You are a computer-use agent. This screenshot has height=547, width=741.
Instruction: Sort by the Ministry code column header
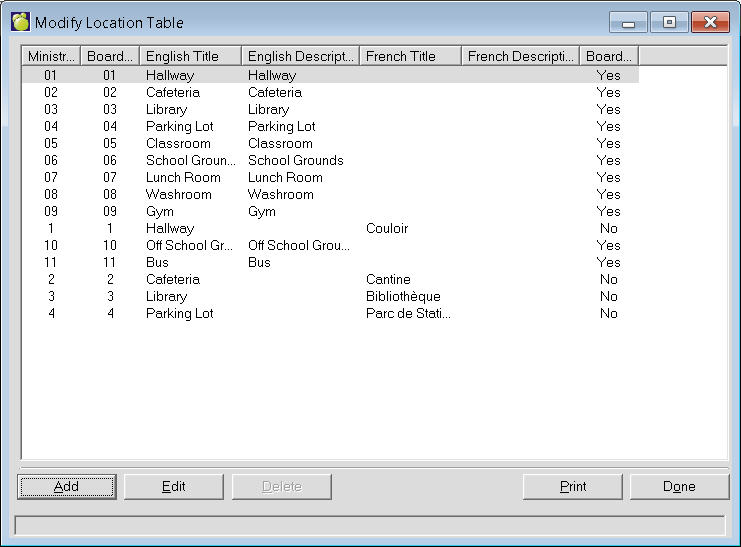pos(51,56)
